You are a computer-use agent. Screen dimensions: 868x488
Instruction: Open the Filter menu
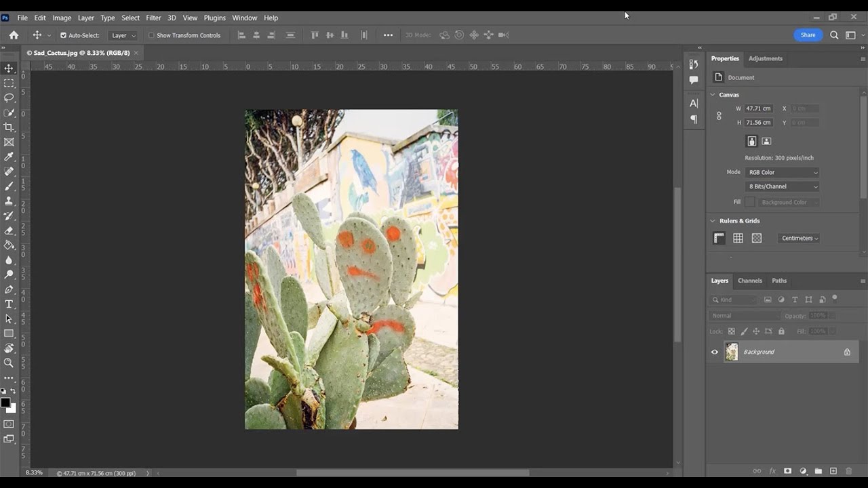point(153,18)
